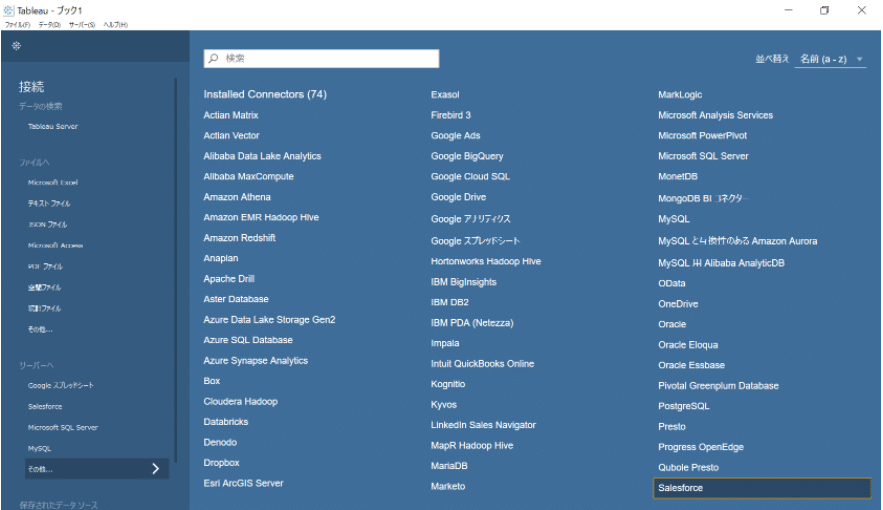883x510 pixels.
Task: Open the 並べ替え sort dropdown
Action: pos(831,59)
